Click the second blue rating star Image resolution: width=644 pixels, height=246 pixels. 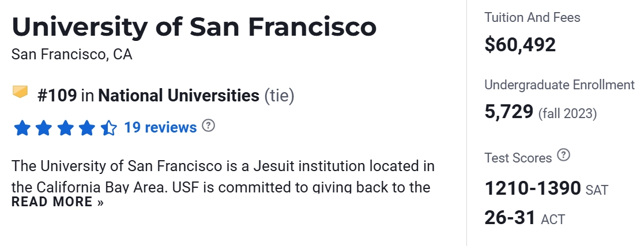pyautogui.click(x=44, y=127)
